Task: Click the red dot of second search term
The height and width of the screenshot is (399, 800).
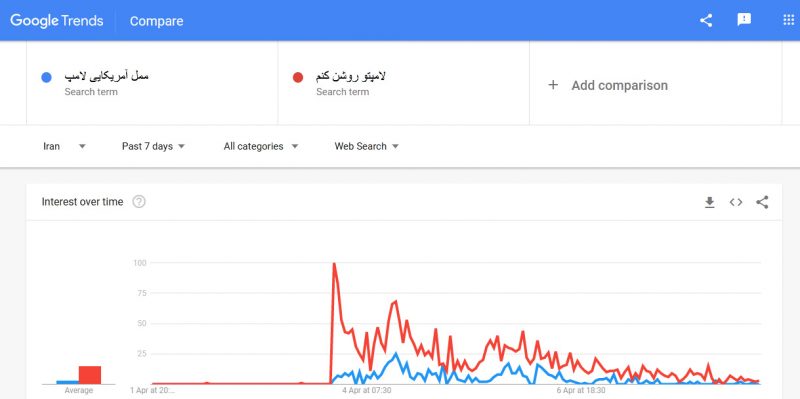Action: (x=298, y=78)
